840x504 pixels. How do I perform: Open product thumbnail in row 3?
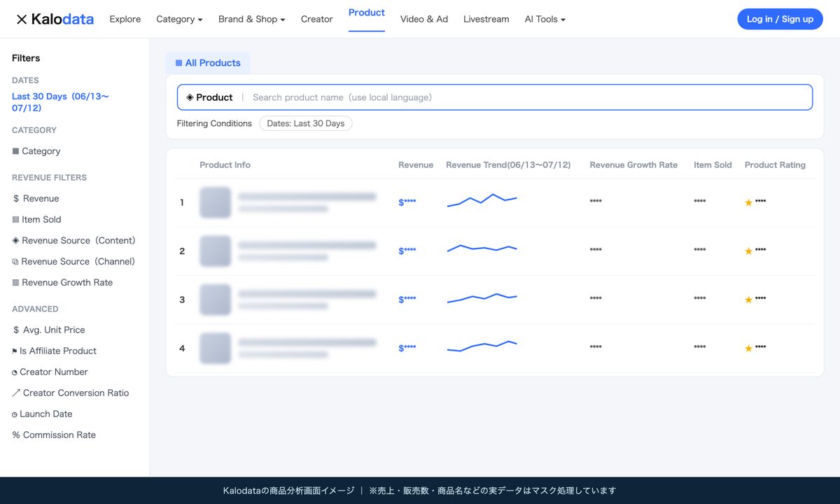(216, 300)
